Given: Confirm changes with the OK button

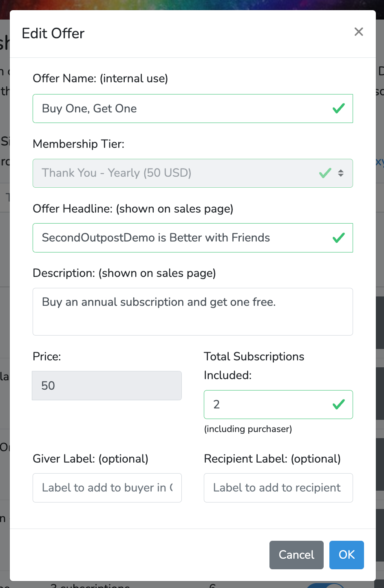Looking at the screenshot, I should click(x=346, y=555).
